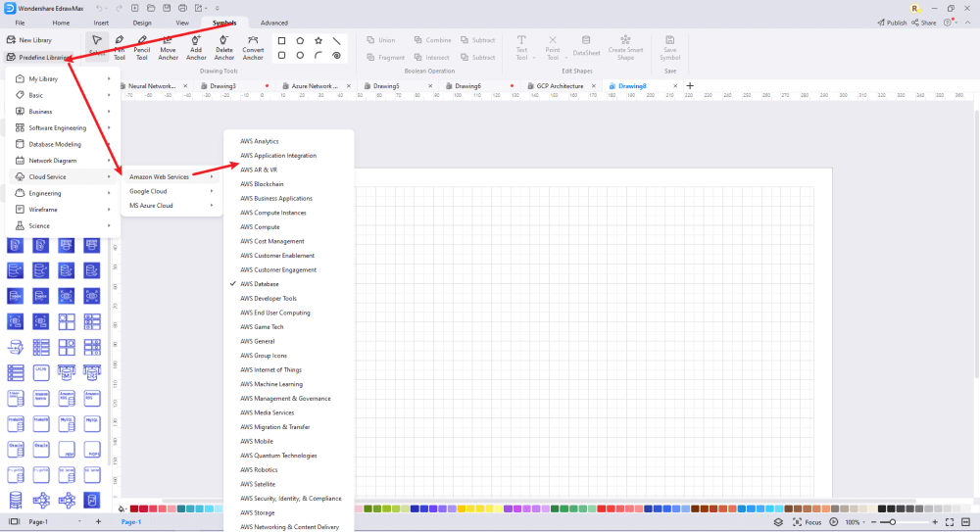Viewport: 980px width, 532px height.
Task: Click the Intersect boolean operation
Action: click(432, 58)
